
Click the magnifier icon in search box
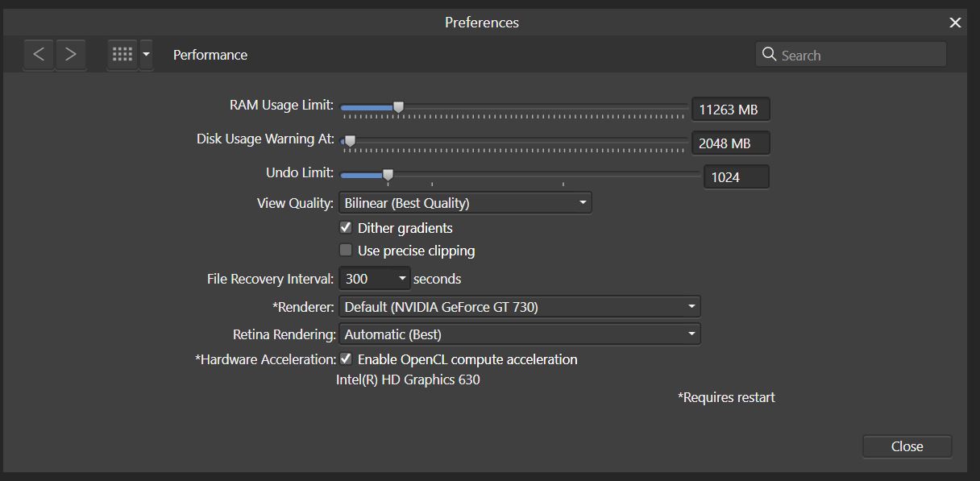tap(769, 55)
